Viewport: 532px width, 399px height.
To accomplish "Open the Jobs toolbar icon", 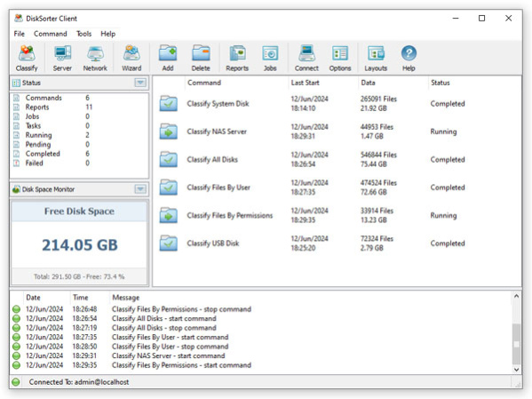I will coord(270,53).
